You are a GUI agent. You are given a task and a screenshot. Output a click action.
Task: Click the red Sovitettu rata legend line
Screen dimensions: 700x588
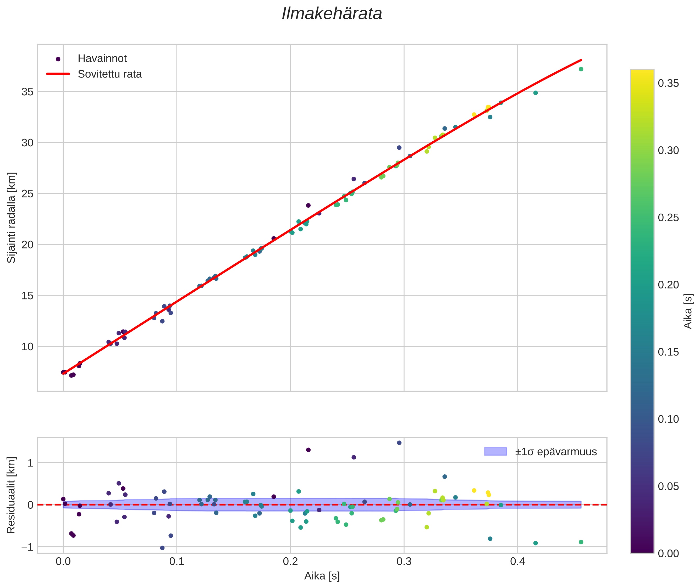58,74
